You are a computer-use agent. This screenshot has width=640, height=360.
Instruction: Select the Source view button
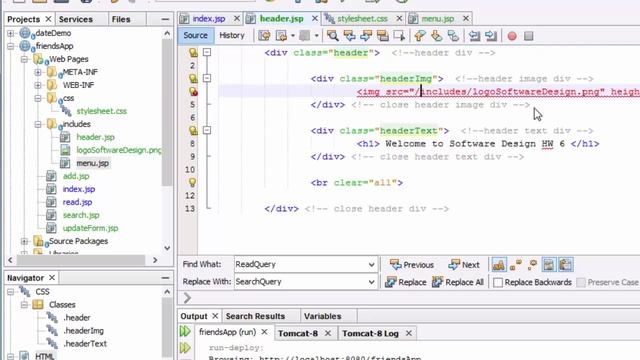(195, 36)
